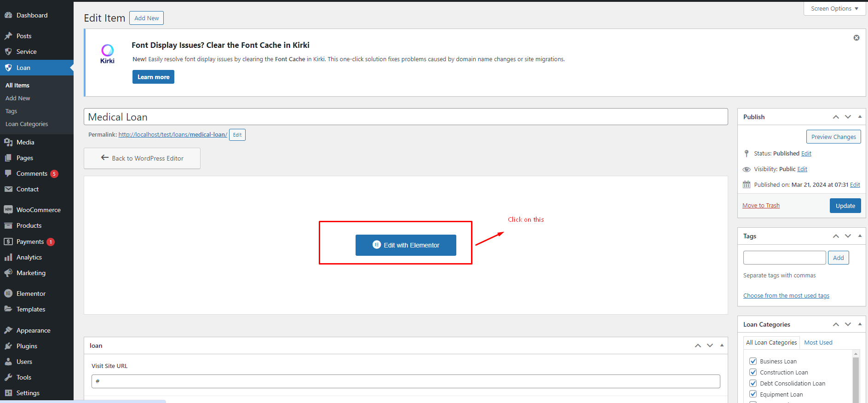Click the Marketing megaphone icon

(x=8, y=273)
